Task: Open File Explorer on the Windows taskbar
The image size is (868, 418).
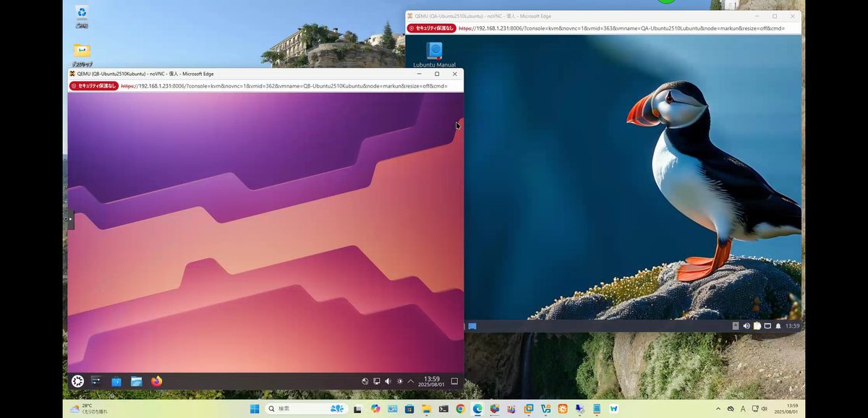Action: (427, 409)
